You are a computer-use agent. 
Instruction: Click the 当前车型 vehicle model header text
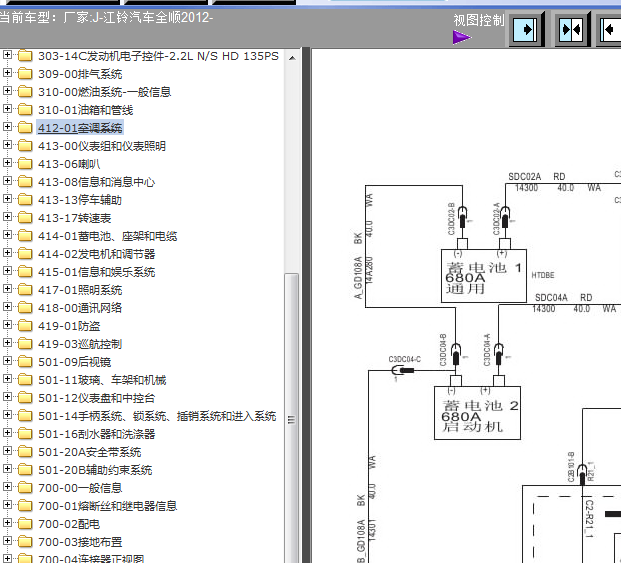(106, 18)
